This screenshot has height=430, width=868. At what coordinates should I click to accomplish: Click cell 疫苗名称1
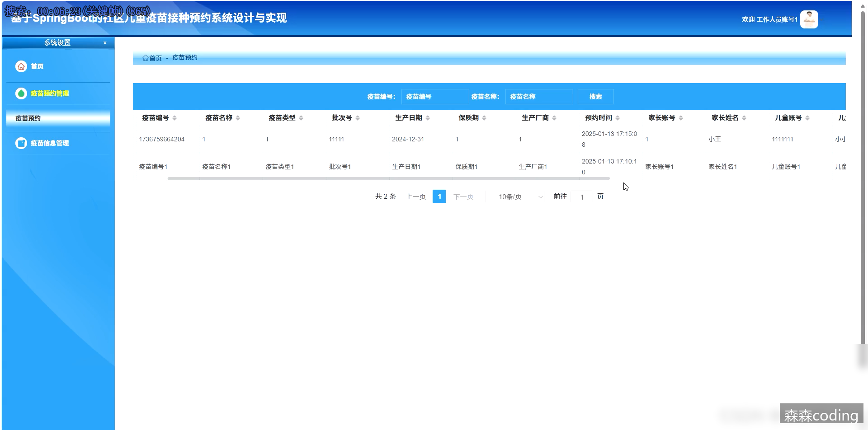click(x=217, y=167)
